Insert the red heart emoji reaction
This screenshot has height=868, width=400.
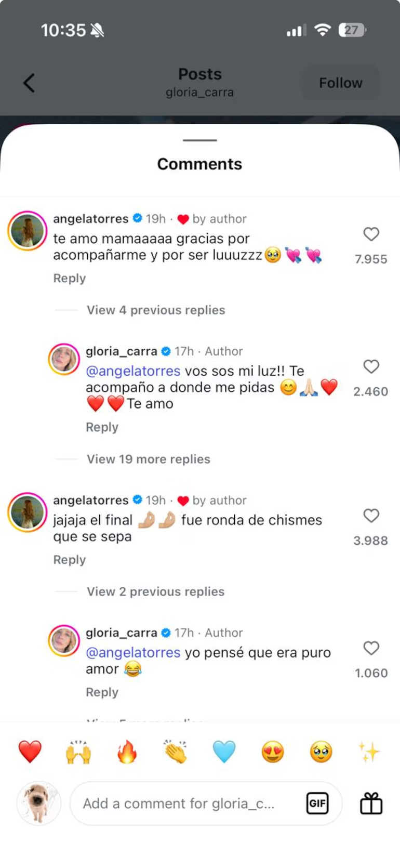click(30, 752)
